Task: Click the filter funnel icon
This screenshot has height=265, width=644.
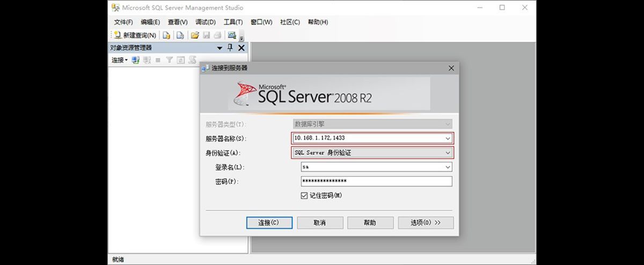Action: 169,60
